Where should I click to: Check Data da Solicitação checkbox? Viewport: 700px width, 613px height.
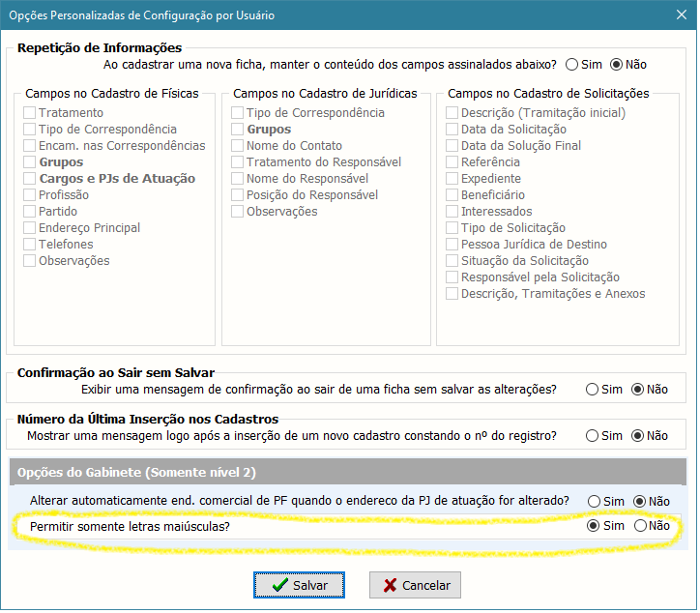click(452, 130)
